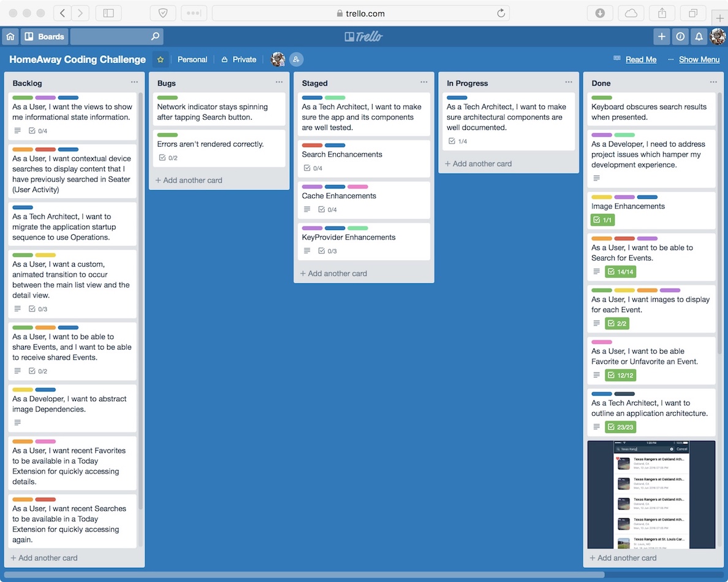Click the Backlog list vertical scrollbar
The height and width of the screenshot is (582, 728).
click(140, 302)
